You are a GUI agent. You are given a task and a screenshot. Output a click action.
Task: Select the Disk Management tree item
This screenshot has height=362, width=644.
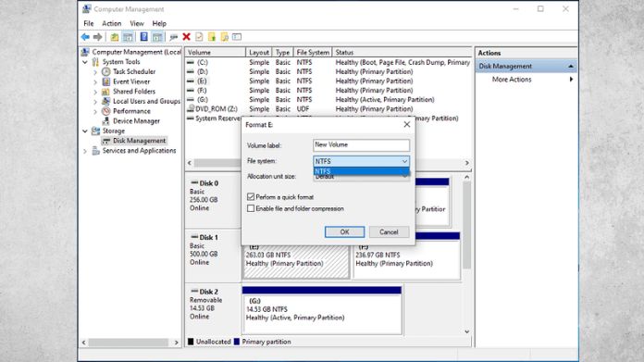[x=139, y=141]
